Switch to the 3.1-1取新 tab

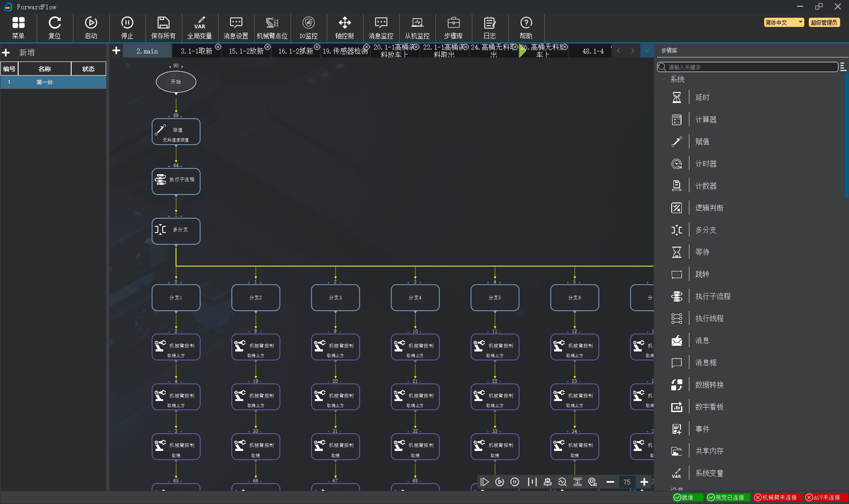click(196, 51)
